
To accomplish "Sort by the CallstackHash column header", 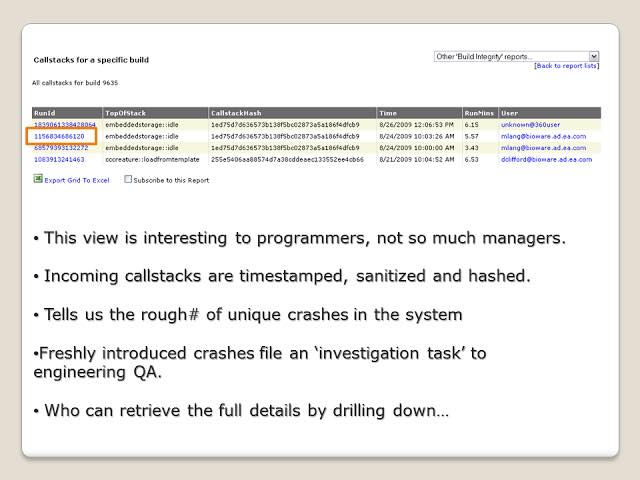I will (236, 113).
